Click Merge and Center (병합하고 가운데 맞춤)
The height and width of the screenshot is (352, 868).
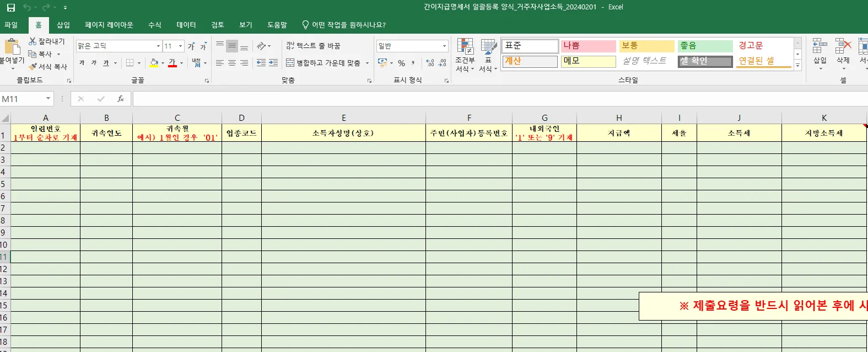point(323,63)
